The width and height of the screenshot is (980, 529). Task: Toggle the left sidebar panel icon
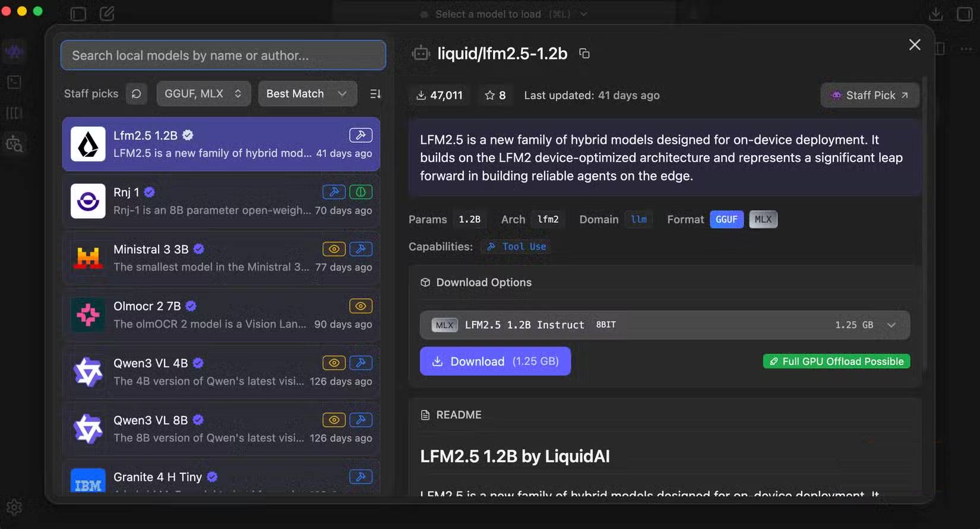(78, 14)
